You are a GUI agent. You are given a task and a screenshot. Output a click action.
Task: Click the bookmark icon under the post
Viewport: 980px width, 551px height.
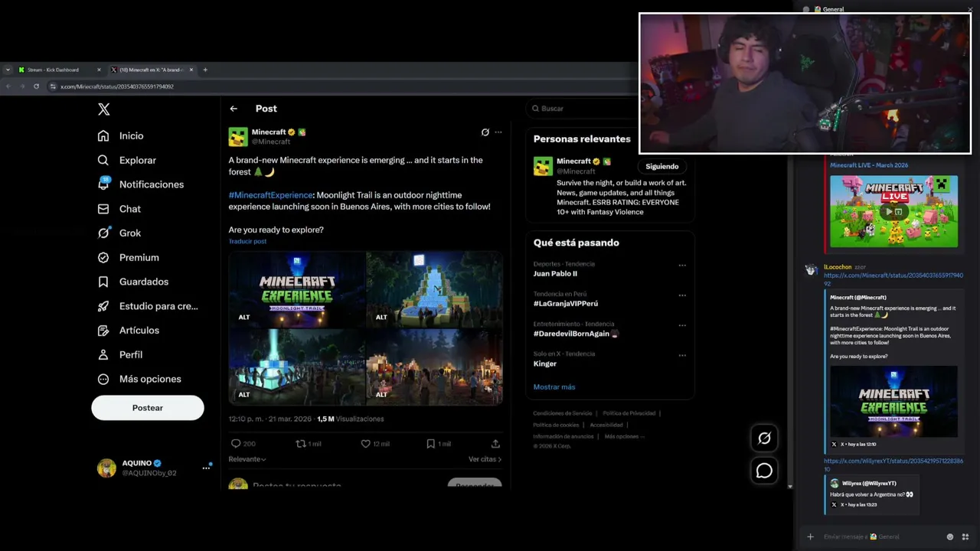(431, 443)
